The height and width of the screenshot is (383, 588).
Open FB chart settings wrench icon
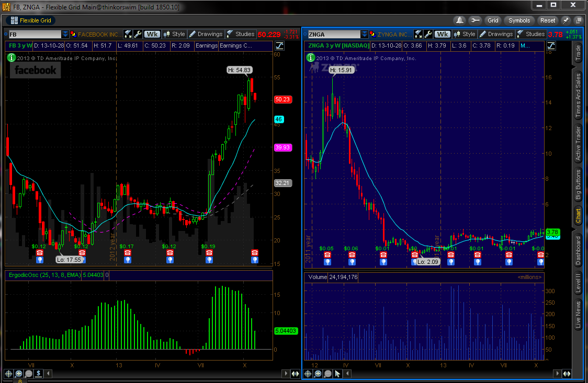(x=138, y=34)
